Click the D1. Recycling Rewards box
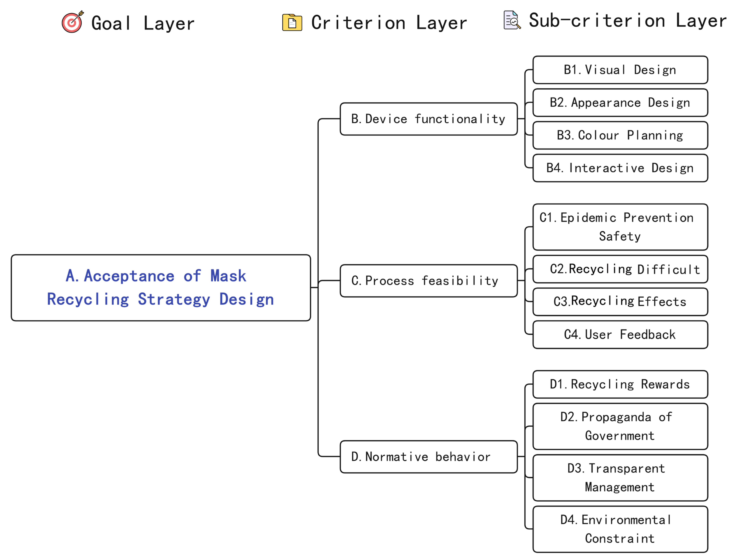The width and height of the screenshot is (735, 560). click(620, 384)
